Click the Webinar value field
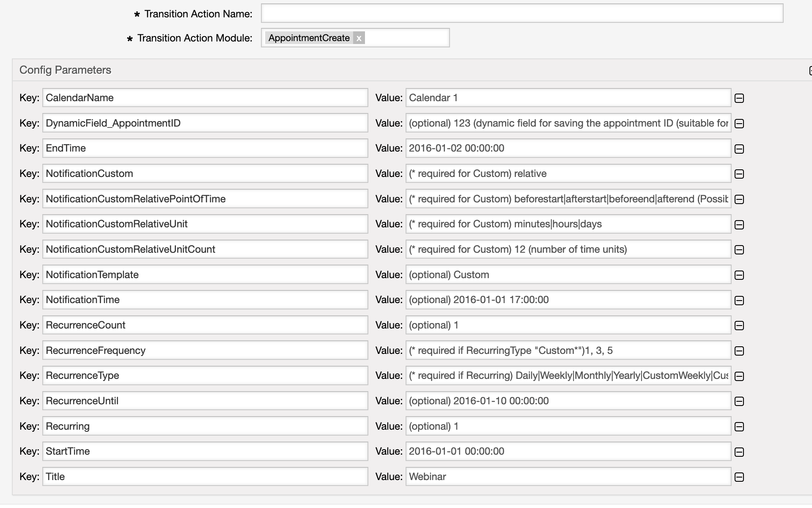Image resolution: width=812 pixels, height=508 pixels. pyautogui.click(x=568, y=477)
